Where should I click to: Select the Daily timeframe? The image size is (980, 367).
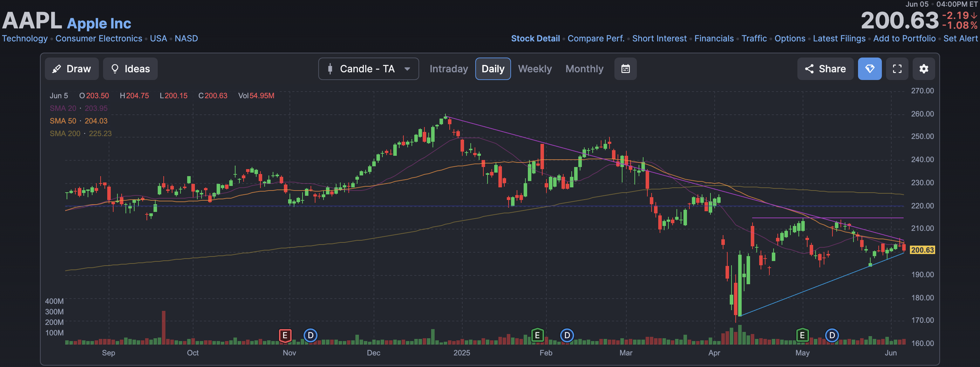(x=493, y=69)
